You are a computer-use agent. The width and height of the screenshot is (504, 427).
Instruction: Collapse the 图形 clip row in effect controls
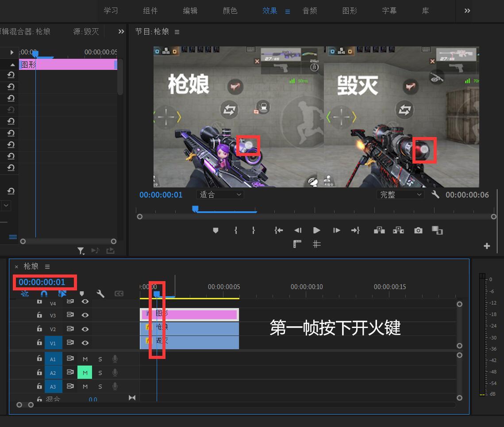tap(12, 65)
